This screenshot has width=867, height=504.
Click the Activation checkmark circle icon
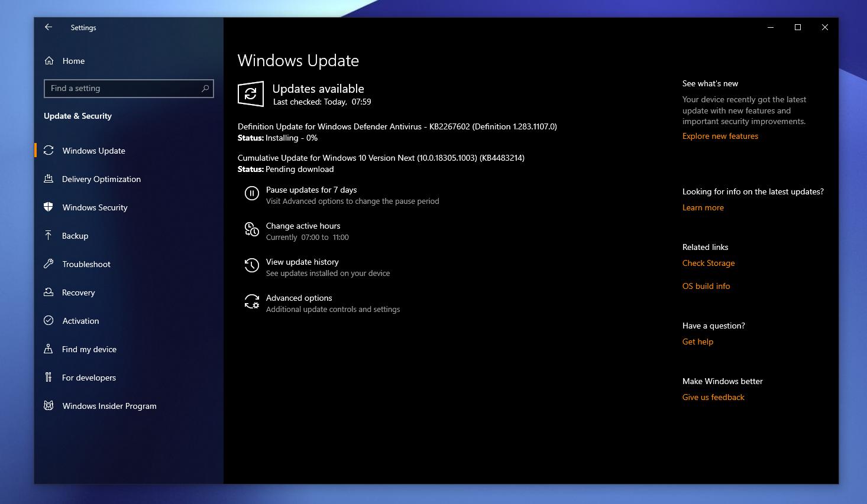coord(48,321)
